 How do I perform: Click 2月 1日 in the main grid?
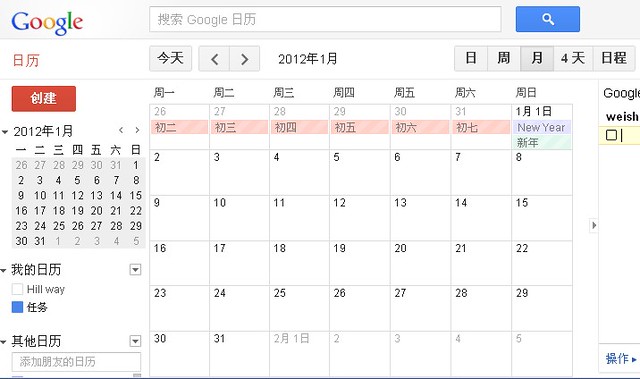(x=291, y=338)
